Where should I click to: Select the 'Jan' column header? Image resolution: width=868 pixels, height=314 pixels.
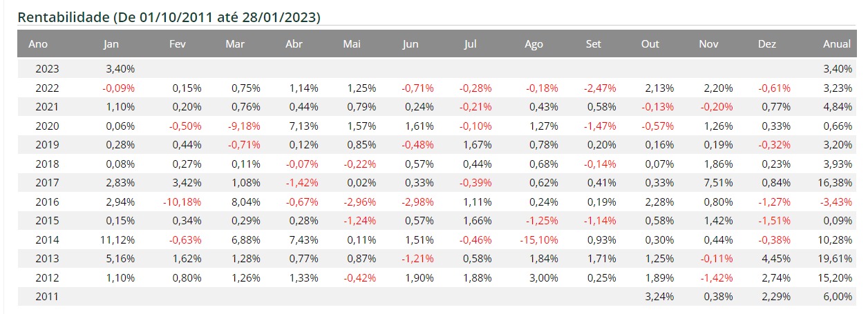(x=111, y=44)
